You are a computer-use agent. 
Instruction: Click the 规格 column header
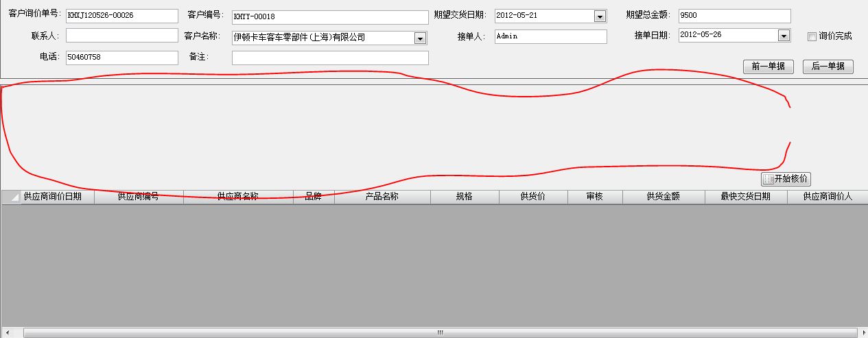point(464,197)
